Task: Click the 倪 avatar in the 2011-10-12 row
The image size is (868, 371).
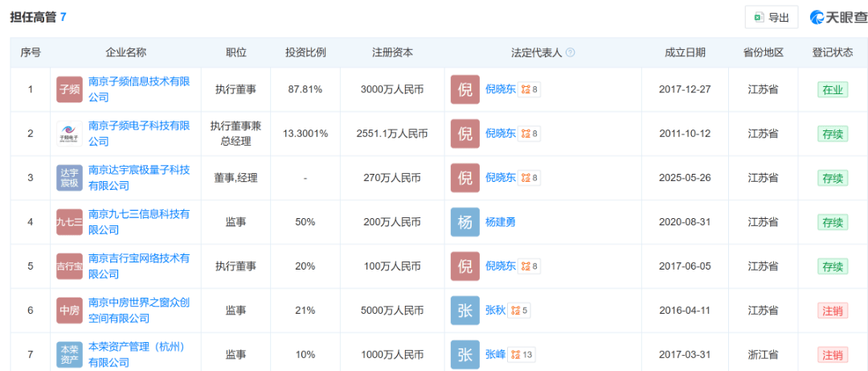Action: [465, 134]
